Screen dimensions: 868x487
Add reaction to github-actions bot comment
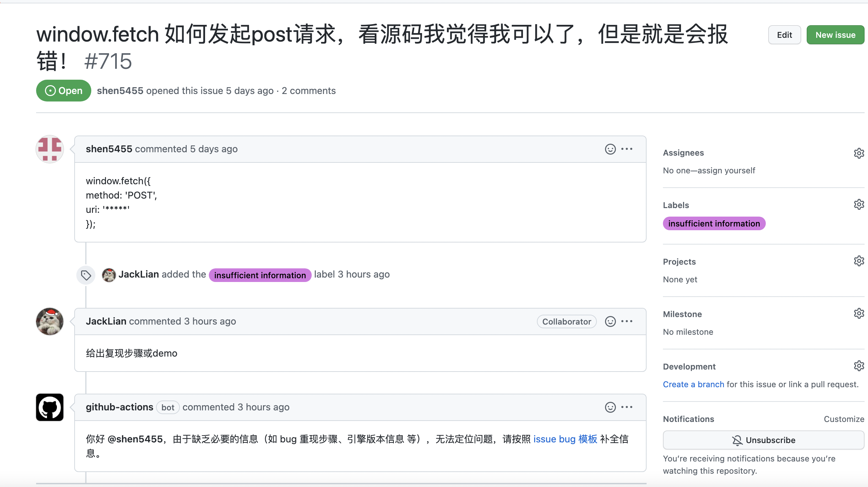[x=610, y=407]
